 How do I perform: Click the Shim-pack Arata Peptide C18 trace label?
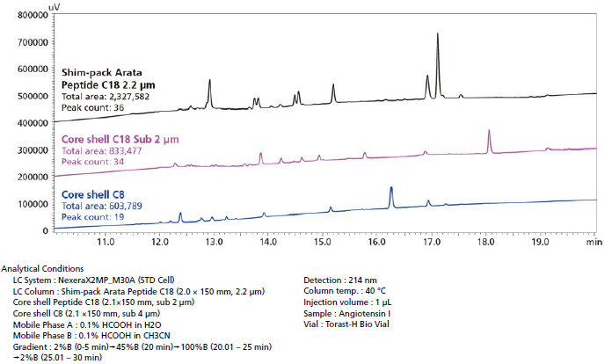[106, 76]
